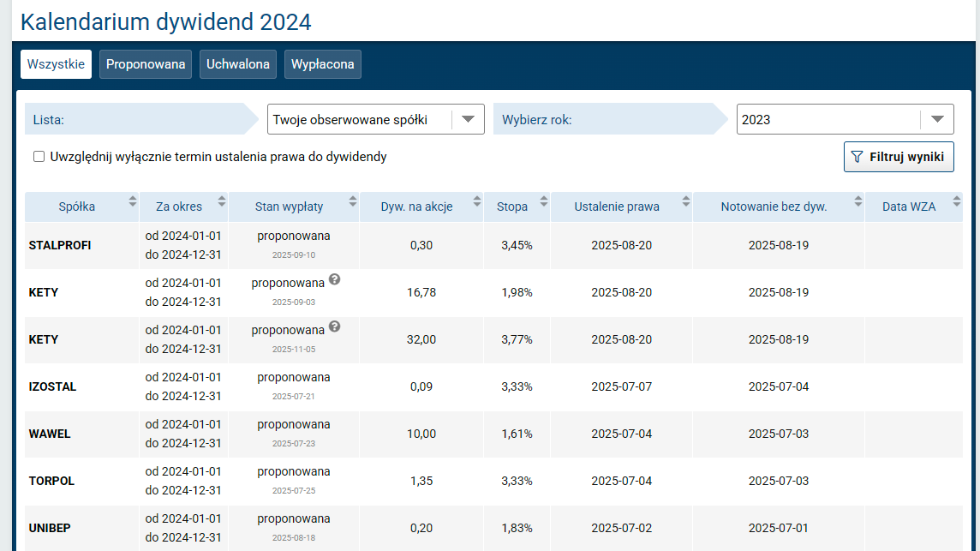Screen dimensions: 980x551
Task: Click the Data WZA header label
Action: point(909,207)
